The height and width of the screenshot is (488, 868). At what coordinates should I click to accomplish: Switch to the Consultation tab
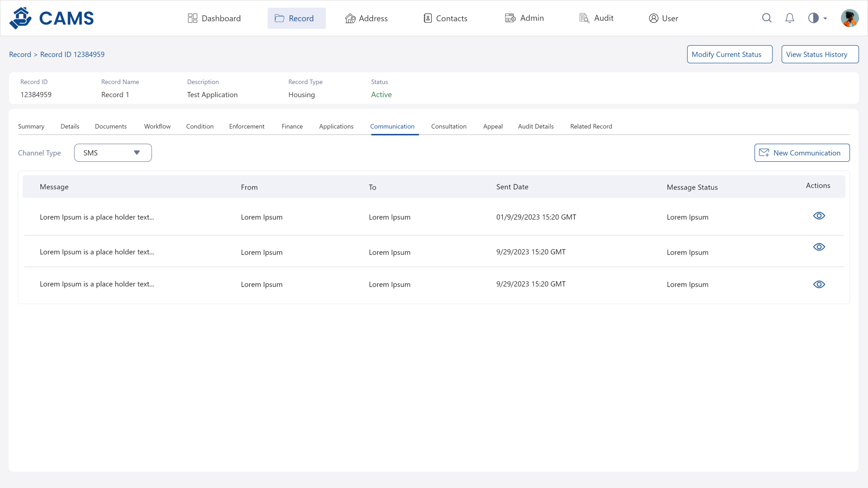(449, 126)
